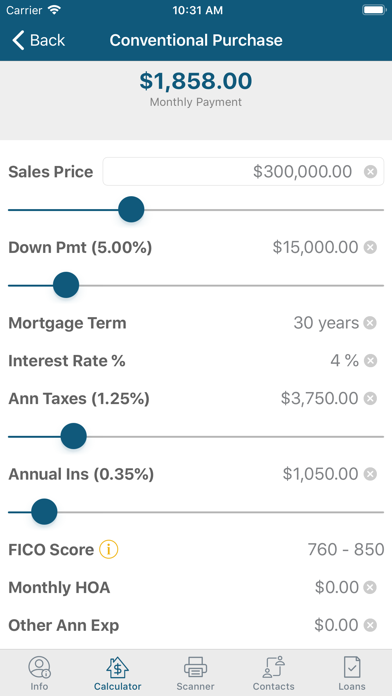Open the 30 years mortgage term picker
The image size is (392, 696).
pyautogui.click(x=326, y=323)
